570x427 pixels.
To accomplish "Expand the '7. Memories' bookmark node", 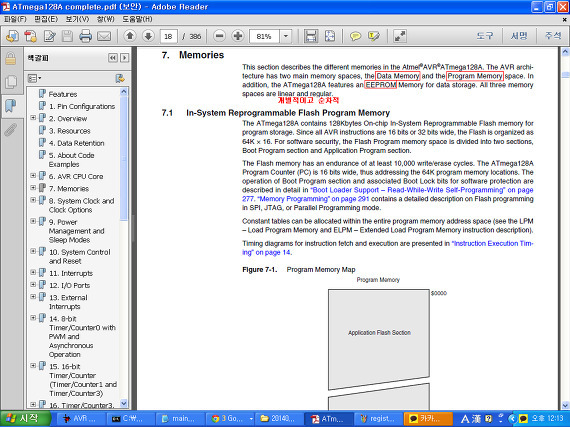I will [33, 188].
